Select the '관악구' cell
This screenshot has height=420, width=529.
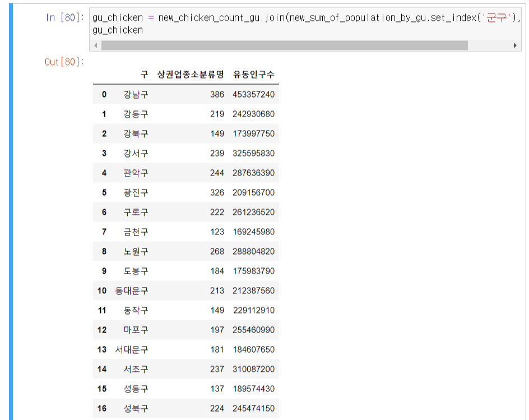point(136,173)
